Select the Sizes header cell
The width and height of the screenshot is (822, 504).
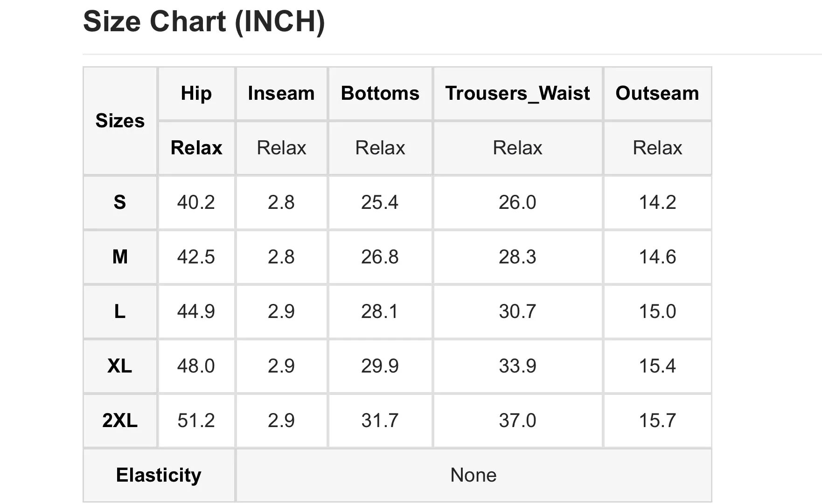120,121
